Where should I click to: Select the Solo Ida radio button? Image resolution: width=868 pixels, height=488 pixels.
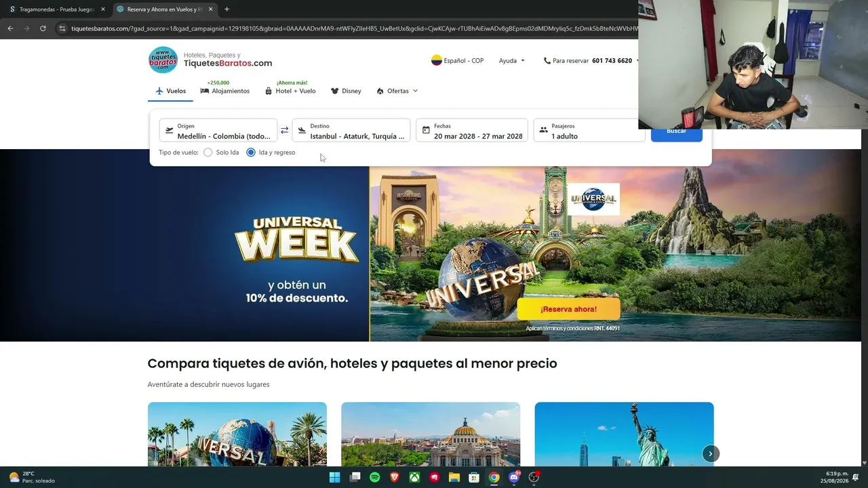(x=208, y=152)
